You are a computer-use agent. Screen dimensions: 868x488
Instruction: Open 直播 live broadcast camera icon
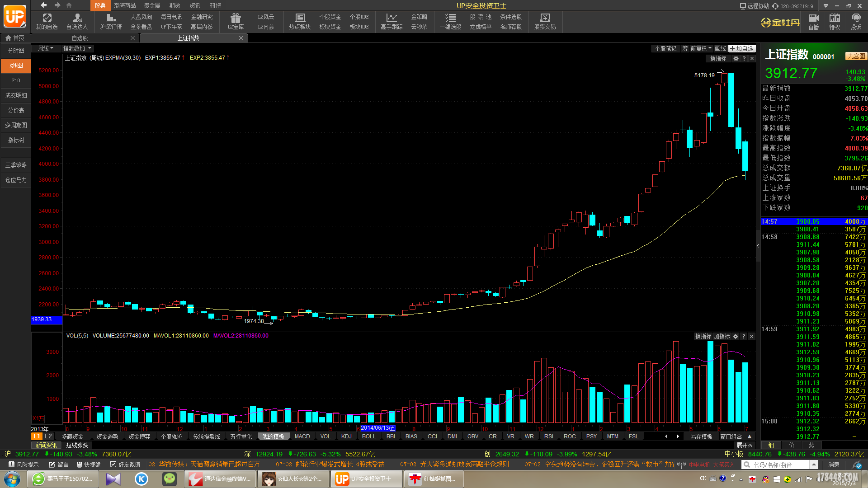coord(813,21)
